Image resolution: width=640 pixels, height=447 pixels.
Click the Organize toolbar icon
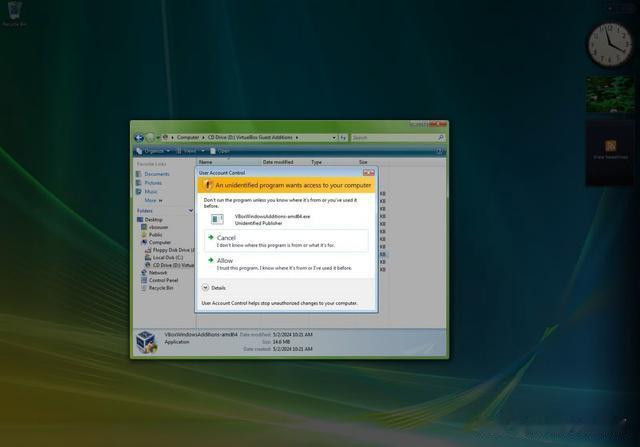(x=139, y=151)
